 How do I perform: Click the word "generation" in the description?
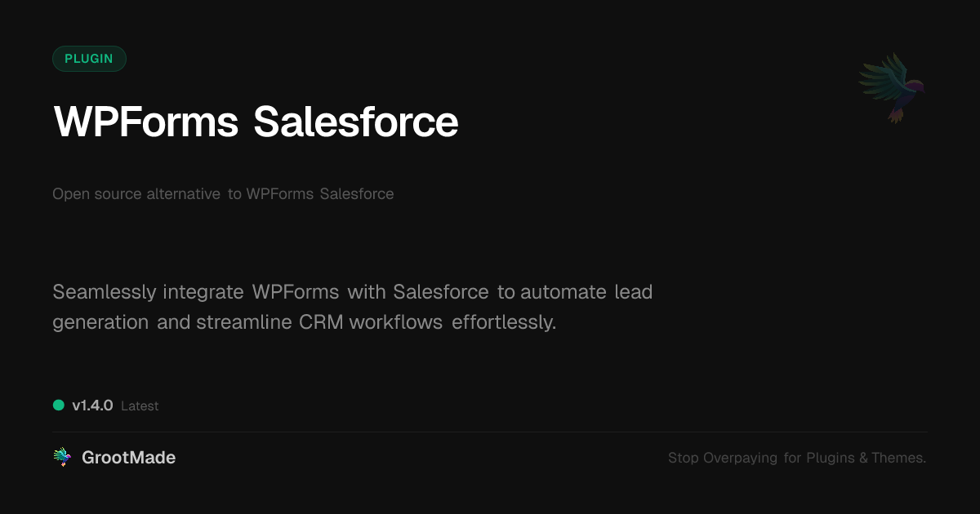tap(100, 322)
